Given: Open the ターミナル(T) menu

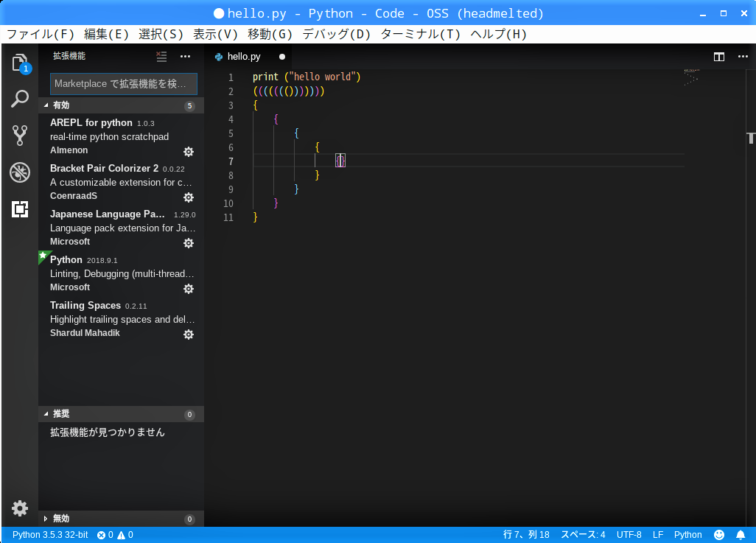Looking at the screenshot, I should click(x=420, y=34).
